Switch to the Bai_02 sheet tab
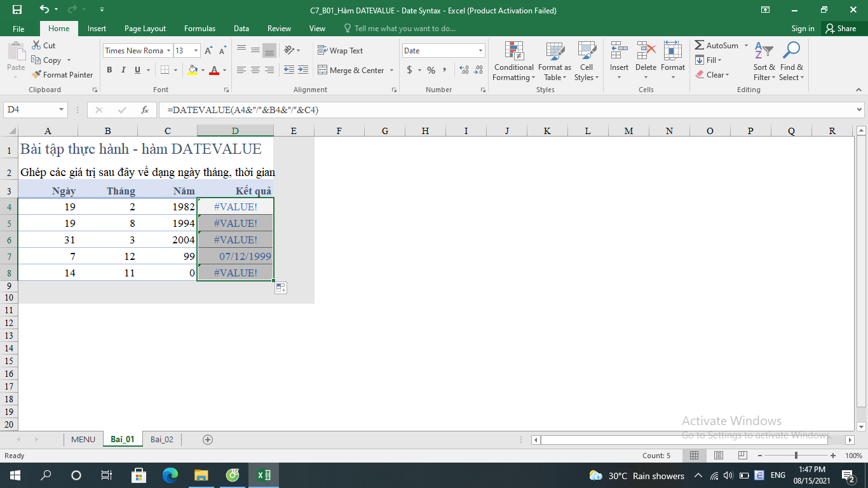Screen dimensions: 868x488 pyautogui.click(x=161, y=439)
